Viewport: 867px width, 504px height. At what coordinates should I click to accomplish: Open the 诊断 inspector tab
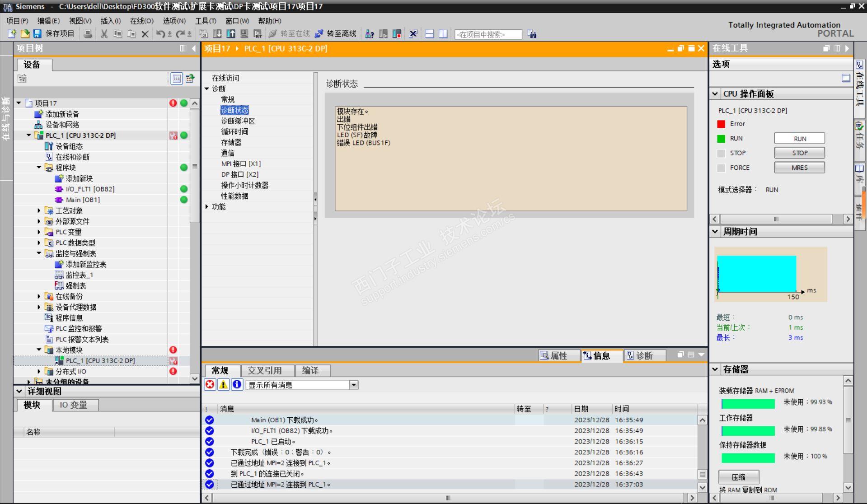click(x=645, y=356)
